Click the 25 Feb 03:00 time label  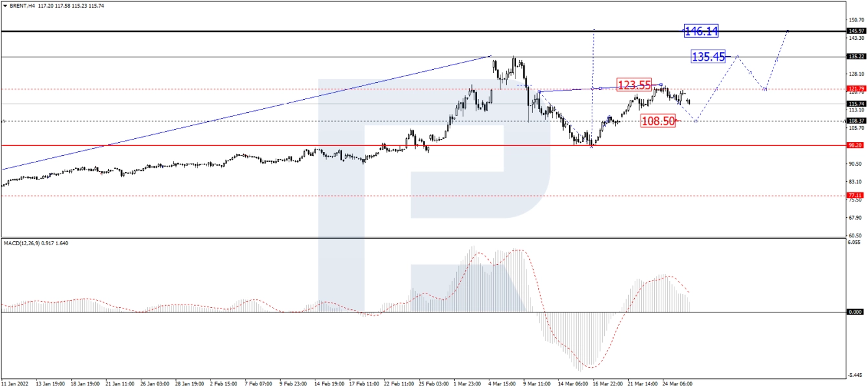tap(435, 384)
